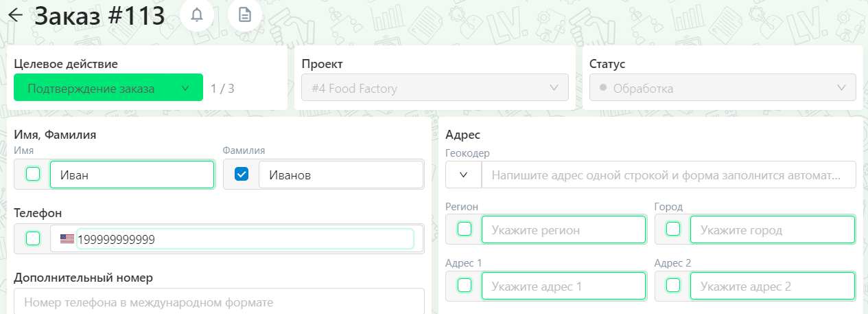The image size is (868, 314).
Task: Click the US flag country selector
Action: point(67,239)
